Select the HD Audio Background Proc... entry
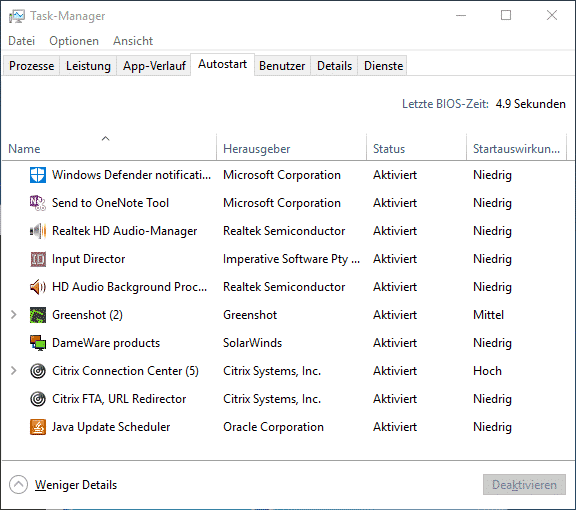 tap(129, 287)
